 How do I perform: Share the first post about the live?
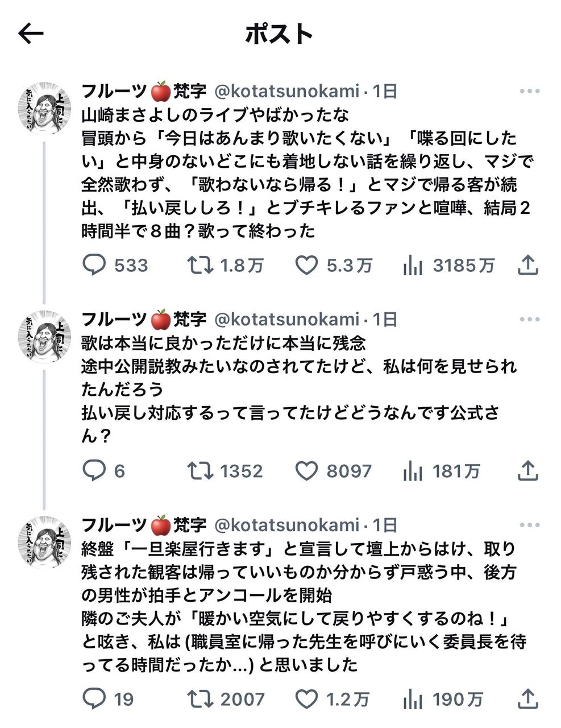point(528,265)
